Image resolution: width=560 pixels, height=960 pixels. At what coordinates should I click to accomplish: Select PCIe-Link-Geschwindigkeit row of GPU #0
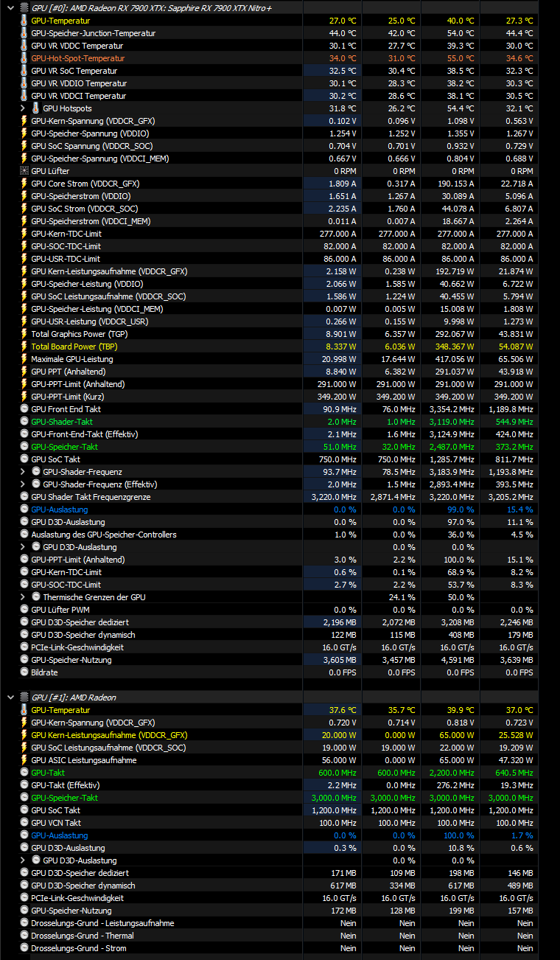pyautogui.click(x=279, y=647)
